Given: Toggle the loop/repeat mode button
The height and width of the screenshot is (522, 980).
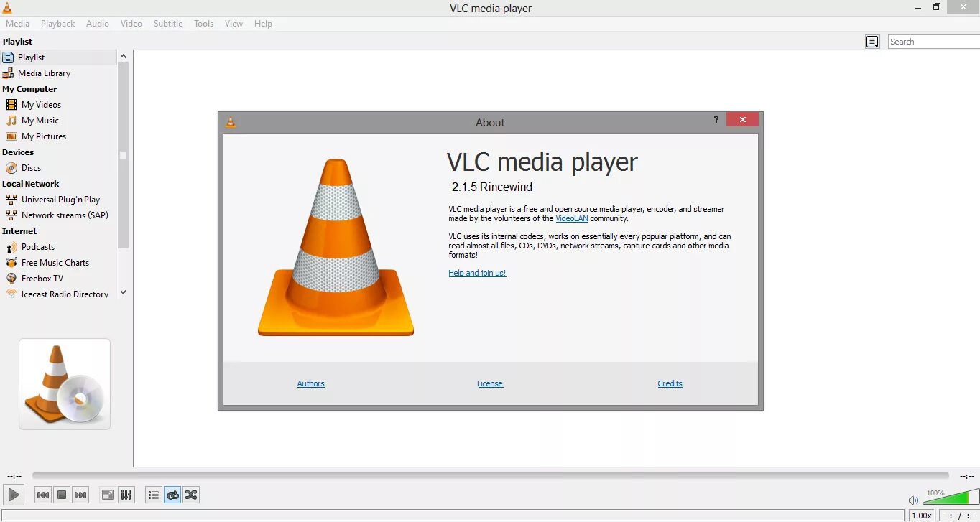Looking at the screenshot, I should [x=172, y=495].
